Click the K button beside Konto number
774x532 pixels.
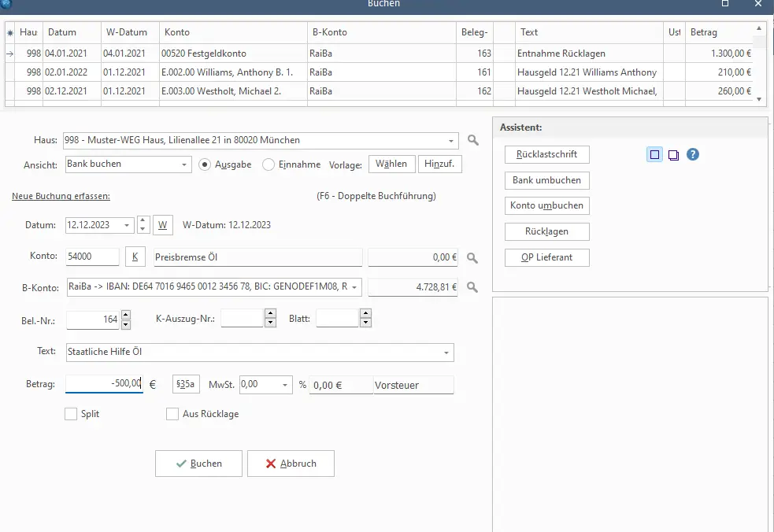pyautogui.click(x=135, y=257)
